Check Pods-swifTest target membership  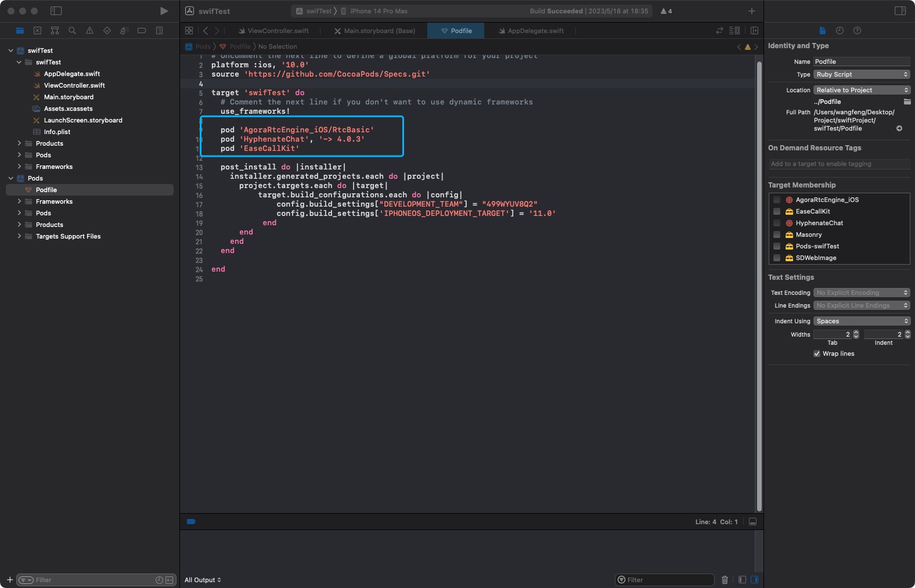click(776, 246)
